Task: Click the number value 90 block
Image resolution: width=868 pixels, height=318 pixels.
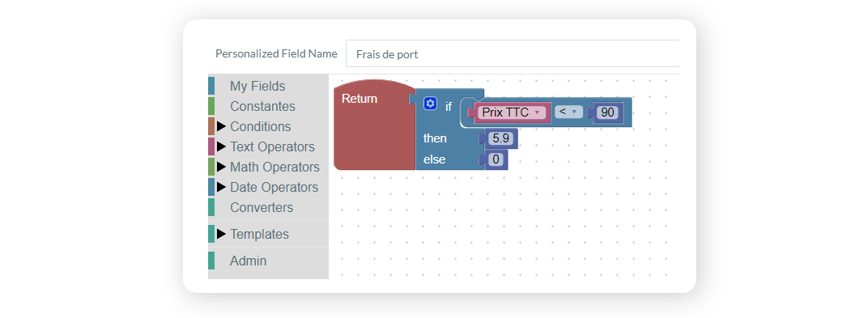Action: [x=607, y=112]
